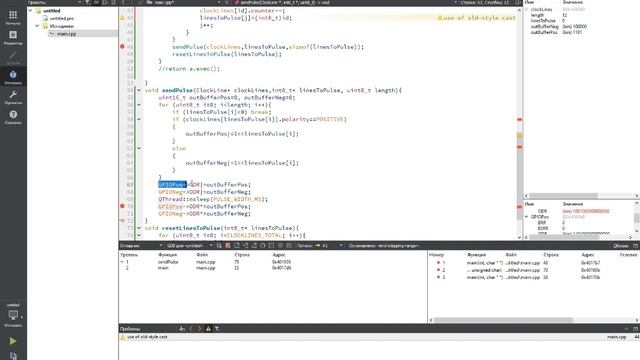Click the File column header in breakpoints view
Image resolution: width=640 pixels, height=360 pixels.
[511, 255]
